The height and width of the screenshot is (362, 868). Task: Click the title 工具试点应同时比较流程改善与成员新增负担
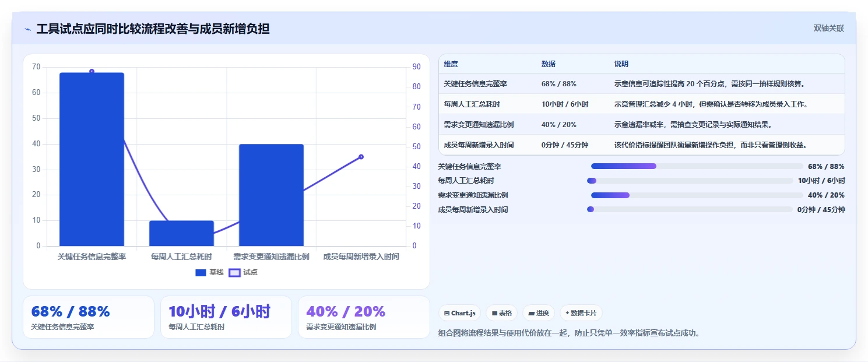[x=153, y=29]
